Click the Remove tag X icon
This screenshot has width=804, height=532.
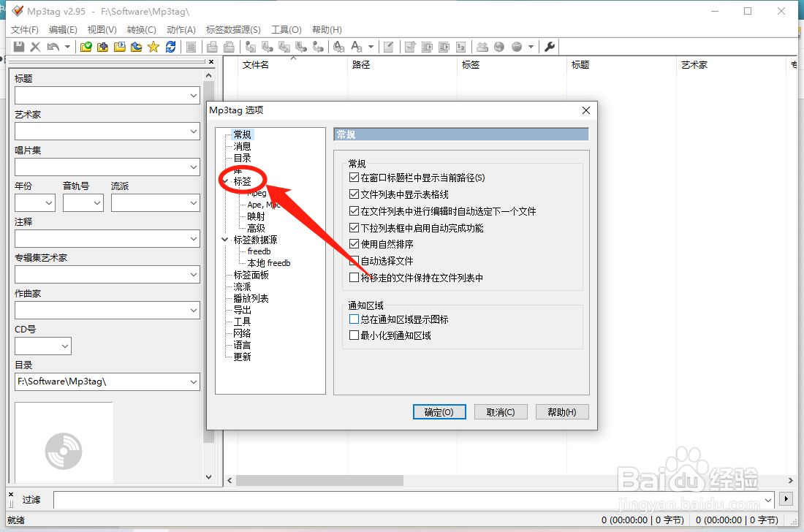pyautogui.click(x=35, y=47)
